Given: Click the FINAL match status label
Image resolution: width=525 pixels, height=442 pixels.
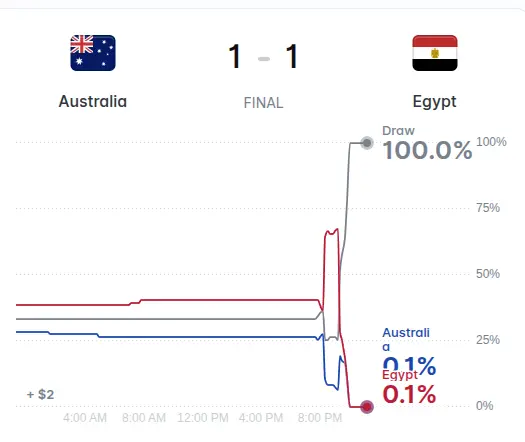Looking at the screenshot, I should coord(264,103).
